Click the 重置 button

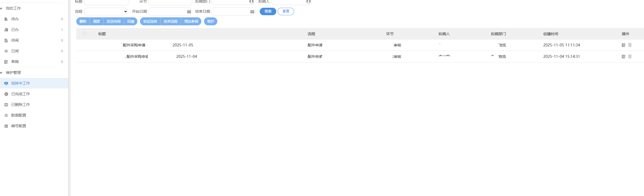(286, 11)
